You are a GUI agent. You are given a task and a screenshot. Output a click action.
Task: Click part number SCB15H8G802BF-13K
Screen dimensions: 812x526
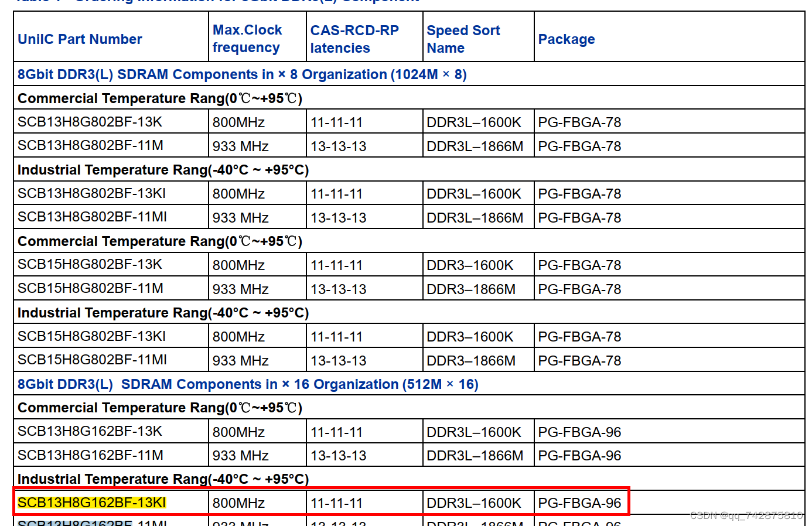(x=90, y=264)
